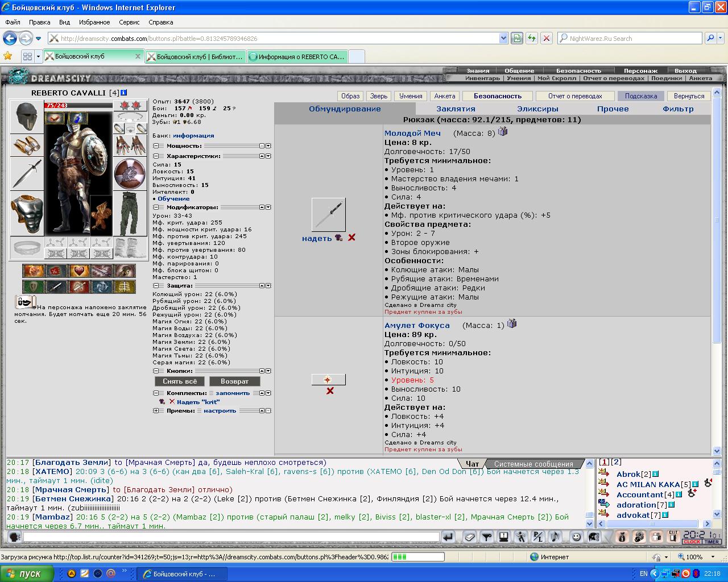Click the smiley emoticon chat icon
728x582 pixels.
pyautogui.click(x=576, y=537)
